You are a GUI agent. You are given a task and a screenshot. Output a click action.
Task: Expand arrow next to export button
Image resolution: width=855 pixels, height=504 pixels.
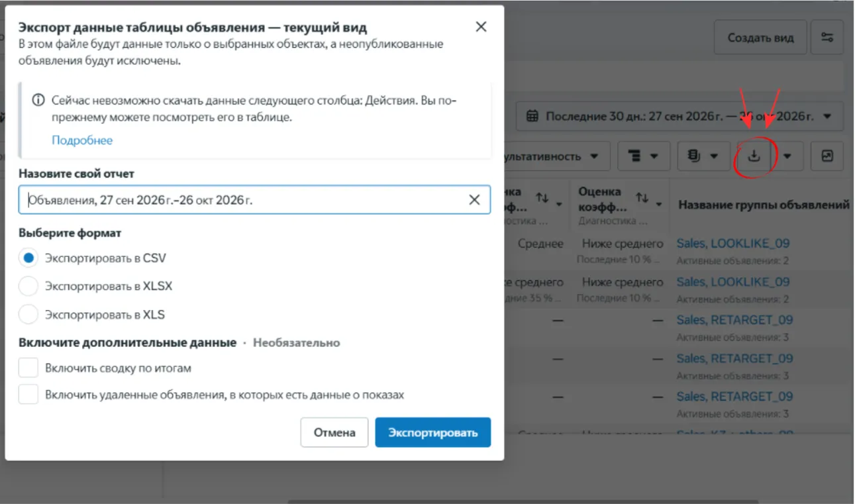coord(787,156)
